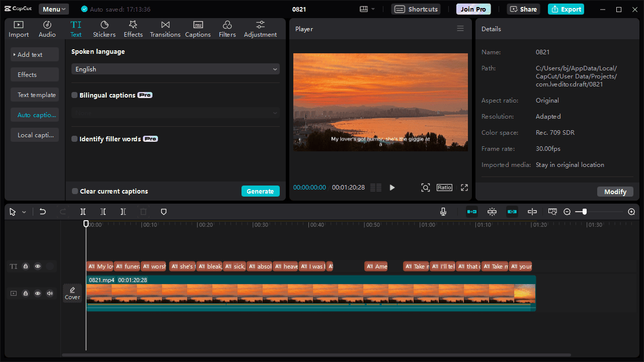Toggle linkage on timeline
The height and width of the screenshot is (362, 644).
512,212
